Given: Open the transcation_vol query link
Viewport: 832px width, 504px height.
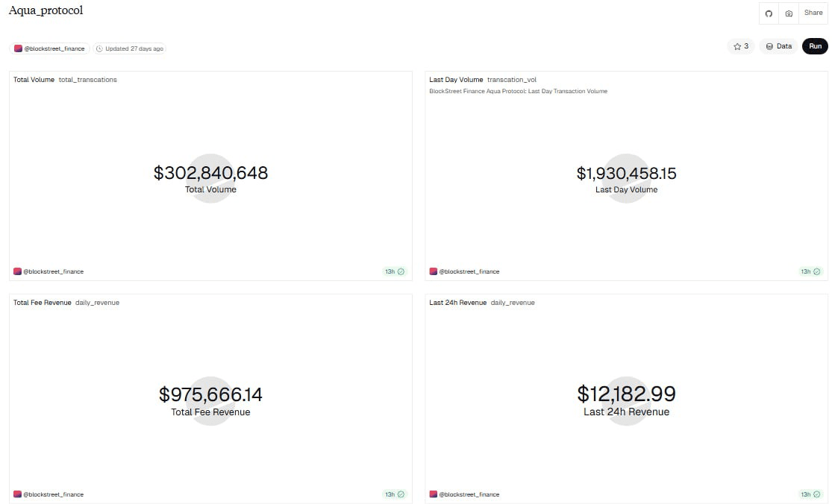Looking at the screenshot, I should pyautogui.click(x=511, y=80).
